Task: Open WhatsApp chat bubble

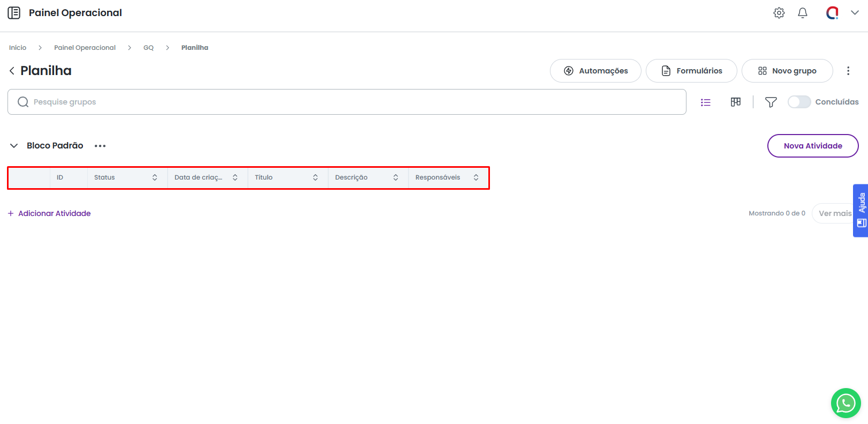Action: (x=846, y=403)
